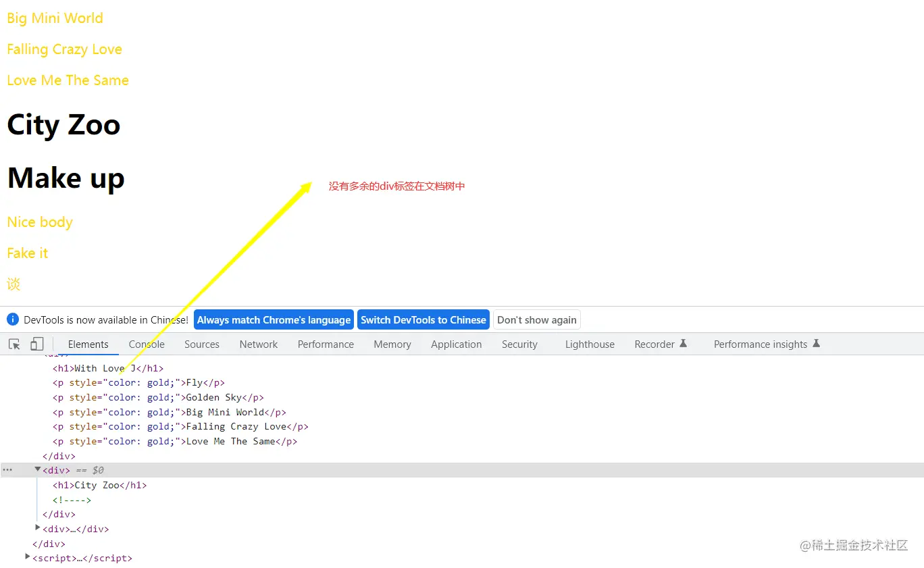The image size is (924, 568).
Task: Activate the inspect element picker icon
Action: (14, 344)
